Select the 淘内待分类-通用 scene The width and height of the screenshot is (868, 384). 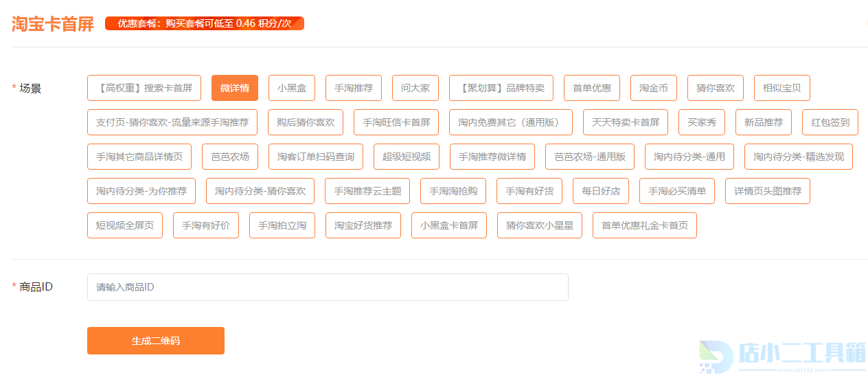(689, 157)
